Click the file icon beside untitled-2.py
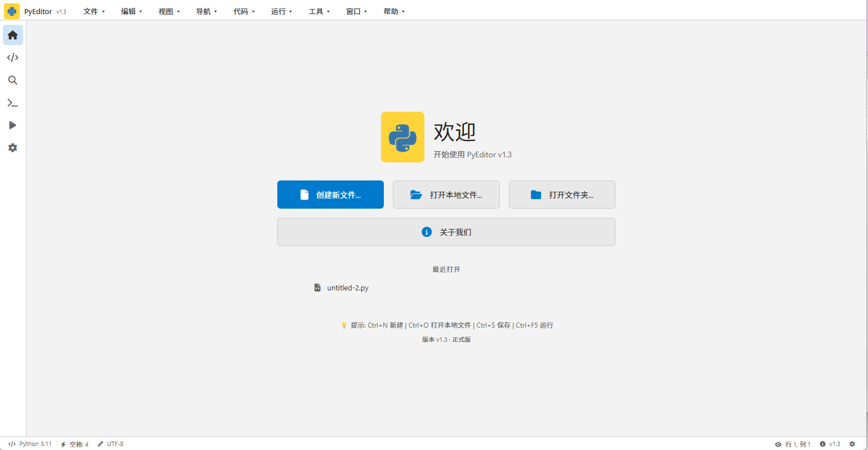This screenshot has height=450, width=868. tap(317, 288)
